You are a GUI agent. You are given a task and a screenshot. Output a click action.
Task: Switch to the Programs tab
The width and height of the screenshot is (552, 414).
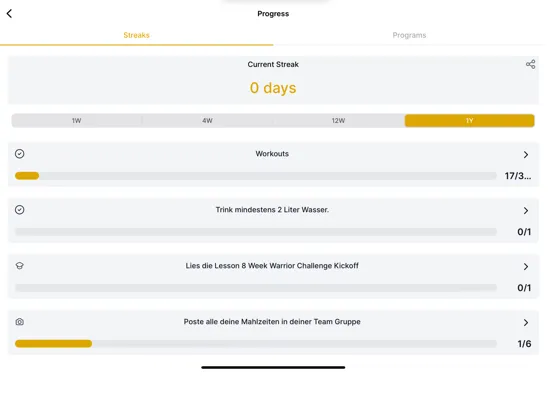(x=409, y=35)
